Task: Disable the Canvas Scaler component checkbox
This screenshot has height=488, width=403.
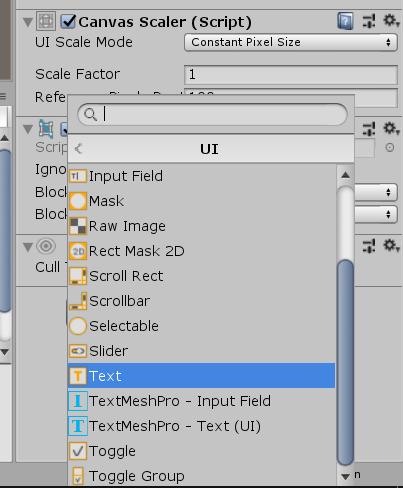Action: click(x=68, y=22)
